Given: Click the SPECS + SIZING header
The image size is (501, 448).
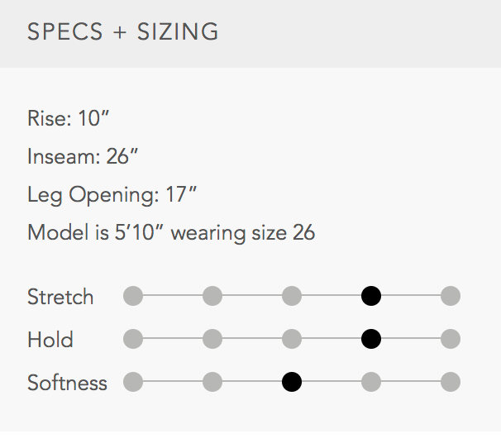Looking at the screenshot, I should [123, 31].
